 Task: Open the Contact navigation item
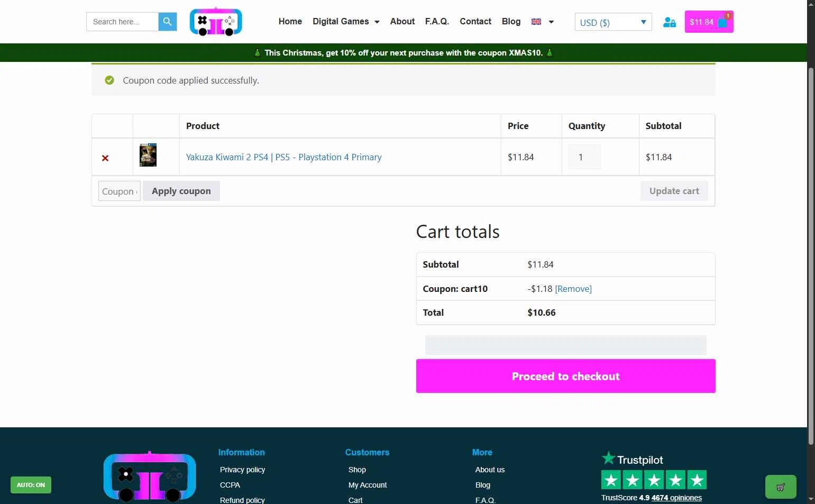click(475, 22)
